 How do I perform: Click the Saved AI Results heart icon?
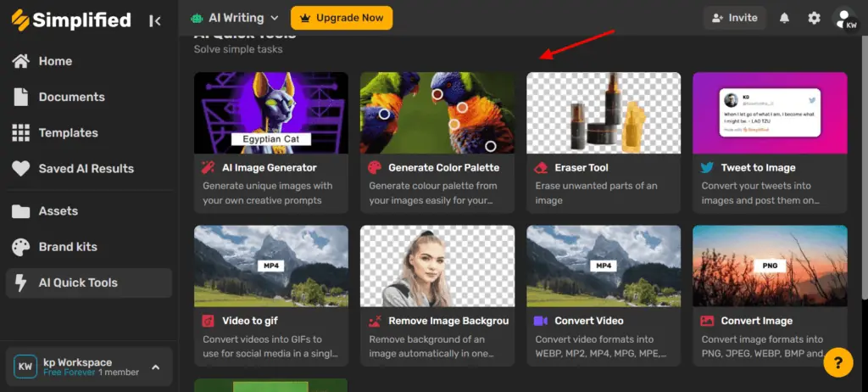coord(21,169)
